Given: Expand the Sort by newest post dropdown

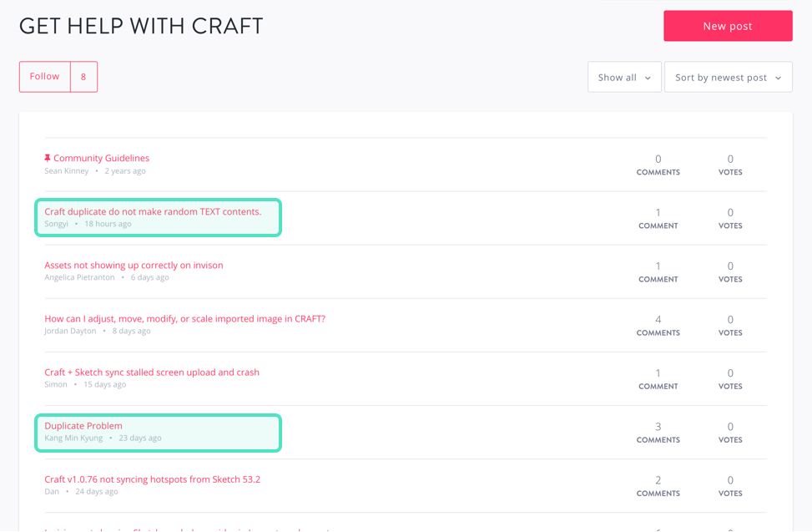Looking at the screenshot, I should [x=728, y=77].
